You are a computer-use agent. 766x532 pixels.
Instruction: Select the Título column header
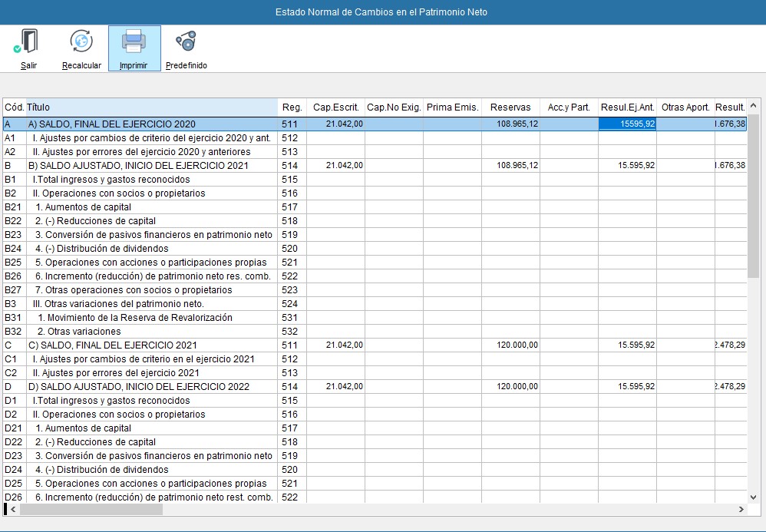(x=151, y=107)
